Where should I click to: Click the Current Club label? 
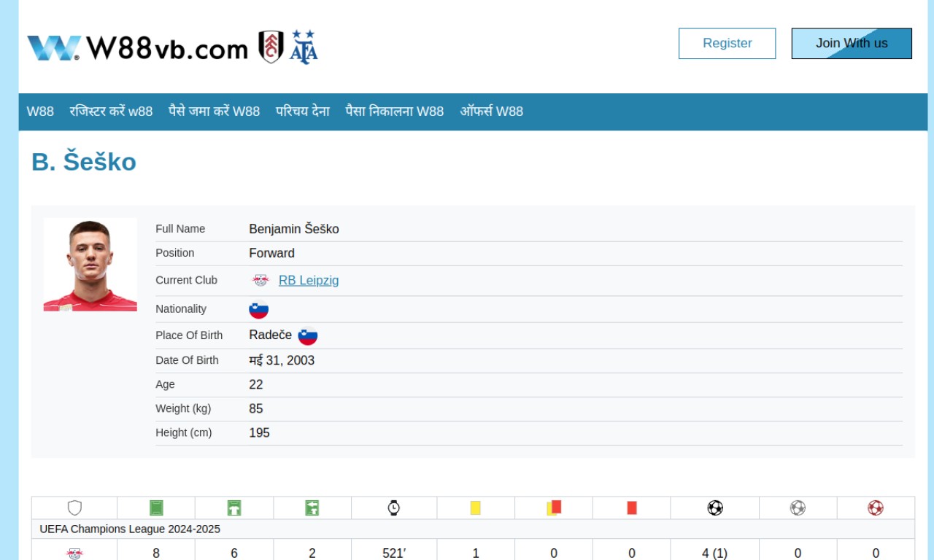[x=186, y=280]
